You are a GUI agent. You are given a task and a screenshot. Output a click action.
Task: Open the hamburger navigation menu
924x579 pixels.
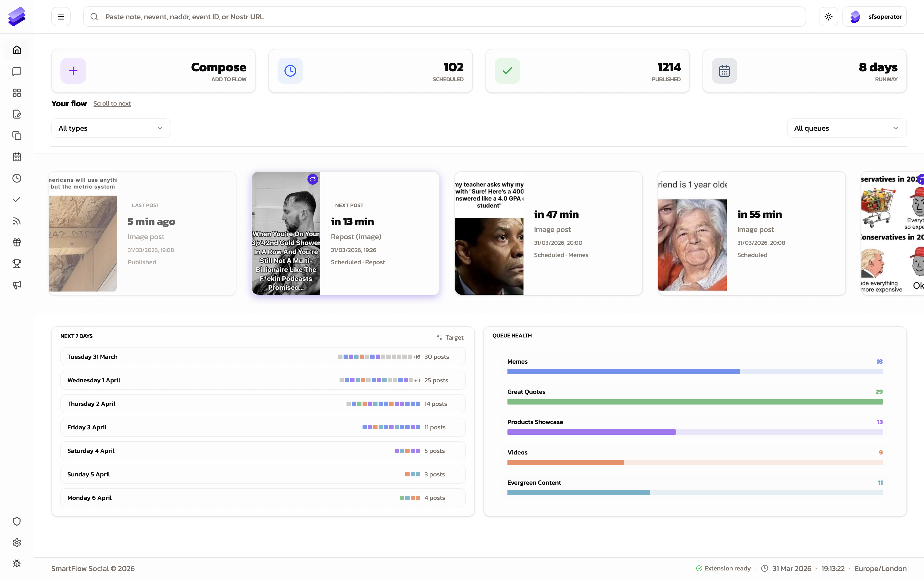pyautogui.click(x=61, y=16)
